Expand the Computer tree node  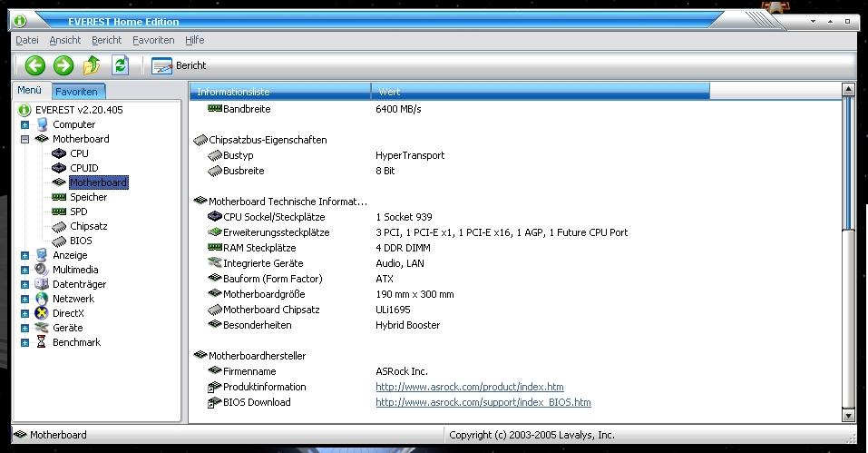click(25, 124)
